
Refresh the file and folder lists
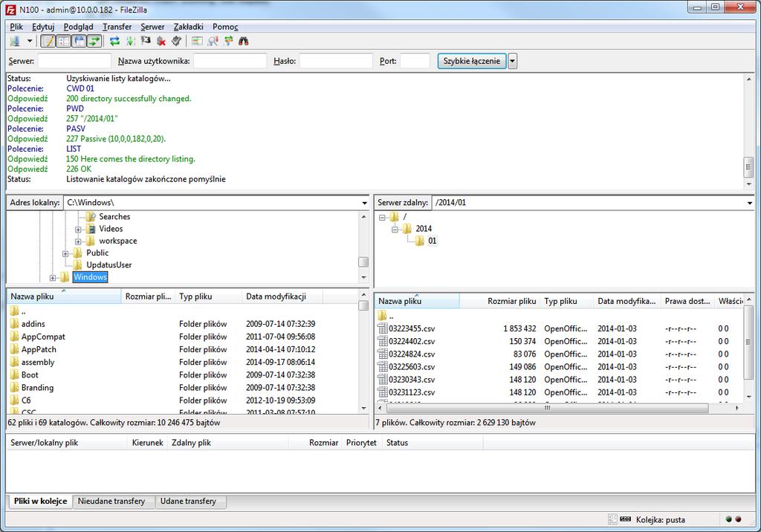[114, 42]
